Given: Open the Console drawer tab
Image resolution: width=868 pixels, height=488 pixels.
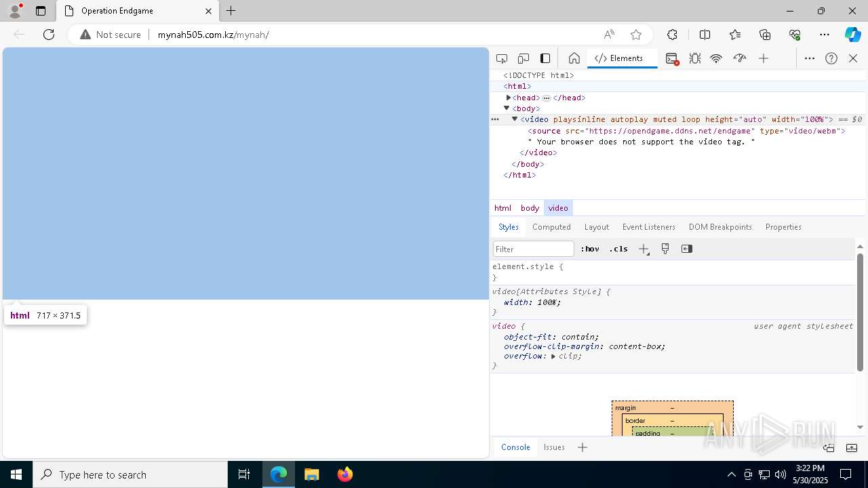Looking at the screenshot, I should click(515, 447).
